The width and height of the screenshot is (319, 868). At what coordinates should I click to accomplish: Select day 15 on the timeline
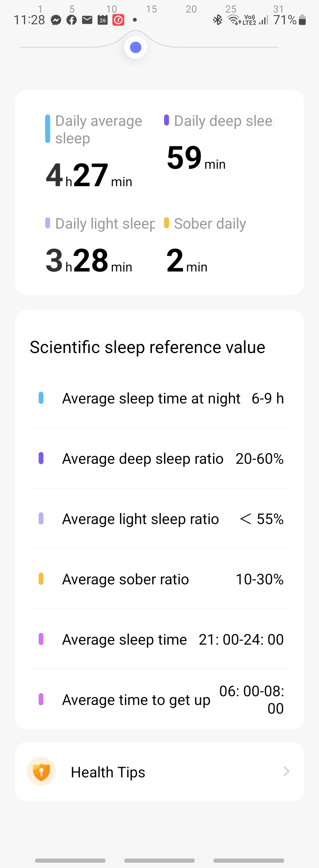[152, 9]
